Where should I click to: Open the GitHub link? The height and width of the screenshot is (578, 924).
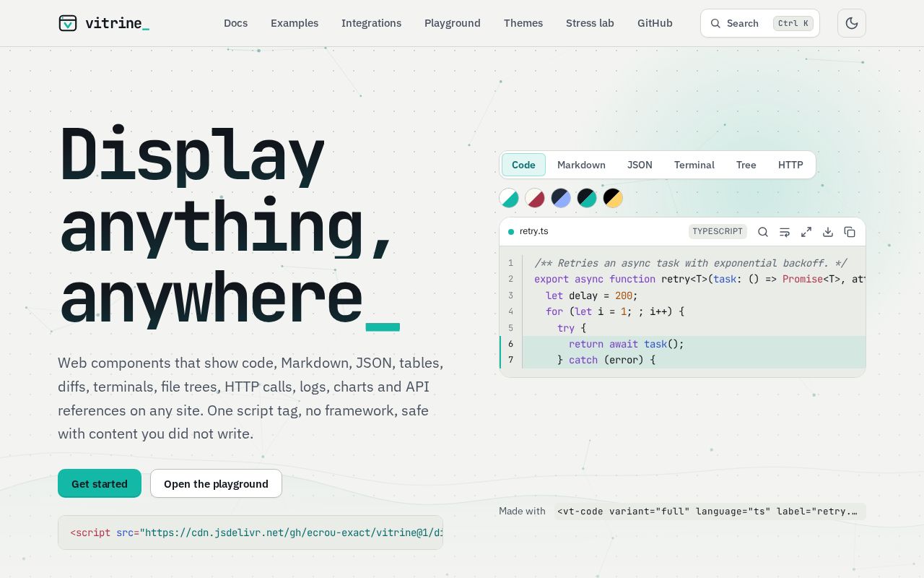[x=655, y=23]
